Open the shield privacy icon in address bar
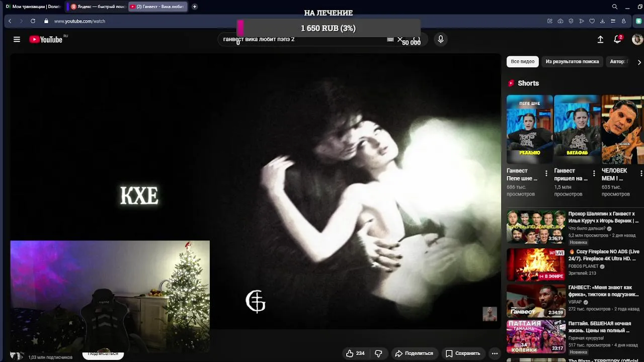The image size is (644, 362). pos(571,21)
